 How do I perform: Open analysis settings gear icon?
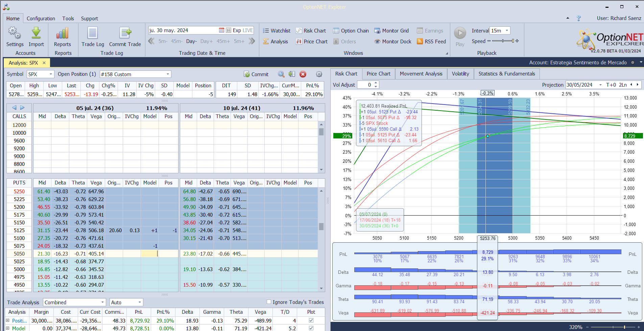click(319, 74)
